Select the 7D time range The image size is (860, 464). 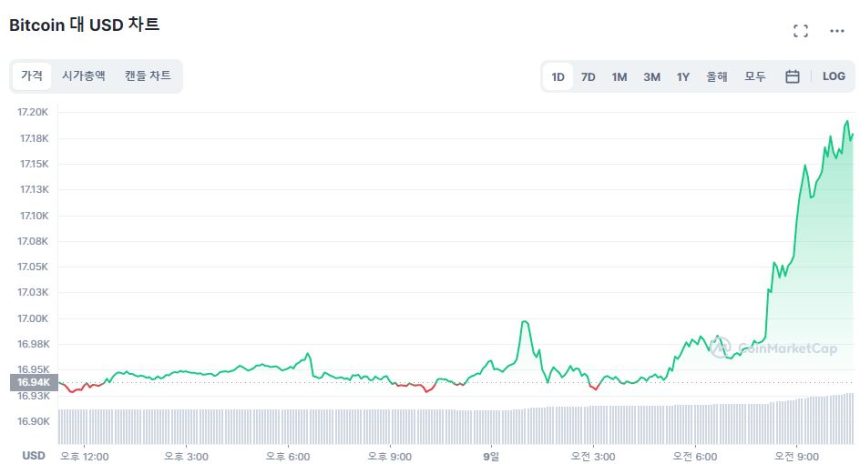588,76
